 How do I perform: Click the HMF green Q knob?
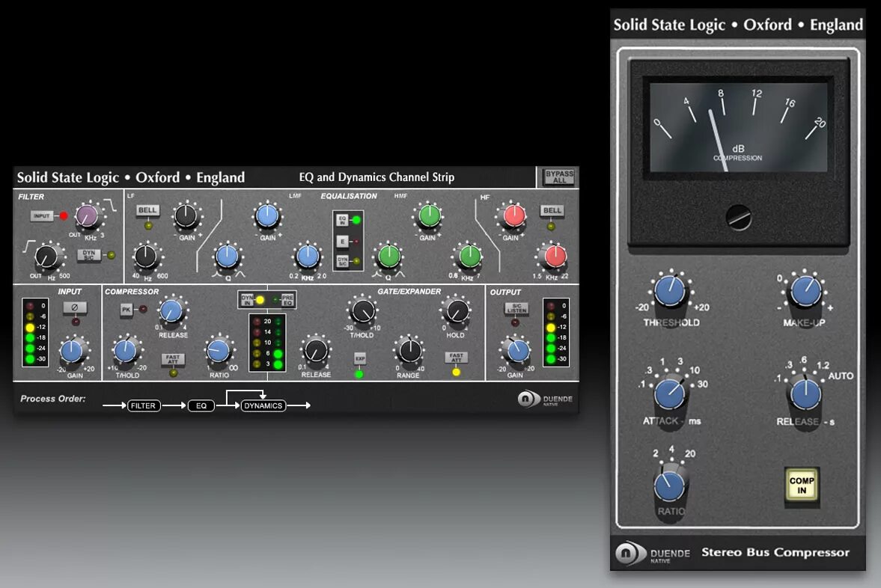(388, 256)
